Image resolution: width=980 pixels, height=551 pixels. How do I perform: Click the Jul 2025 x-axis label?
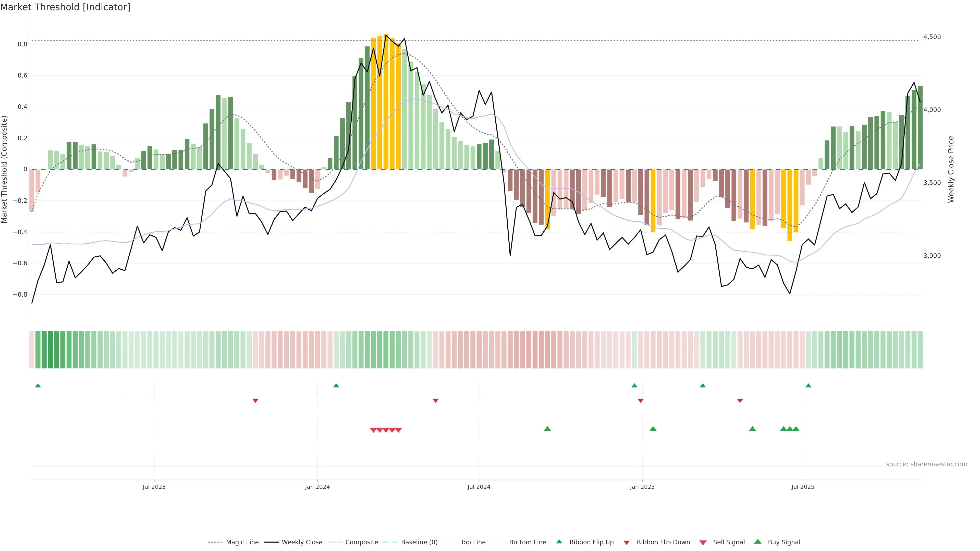pos(803,487)
